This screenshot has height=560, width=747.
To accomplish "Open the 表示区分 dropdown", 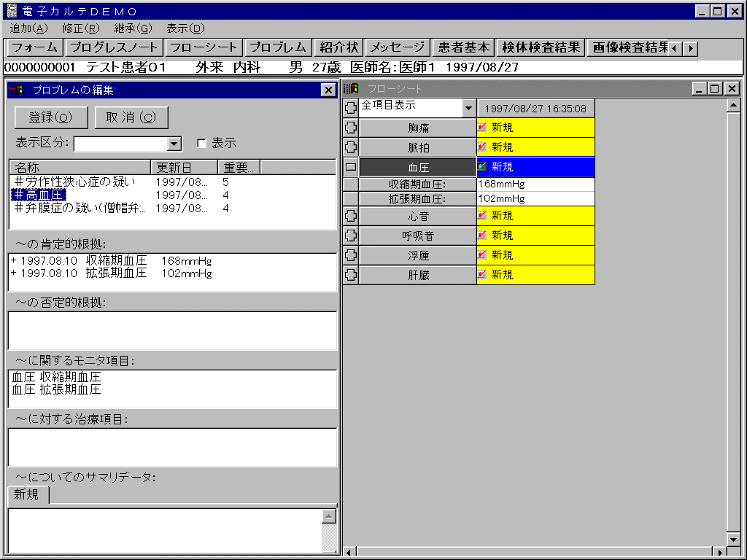I will coord(174,144).
